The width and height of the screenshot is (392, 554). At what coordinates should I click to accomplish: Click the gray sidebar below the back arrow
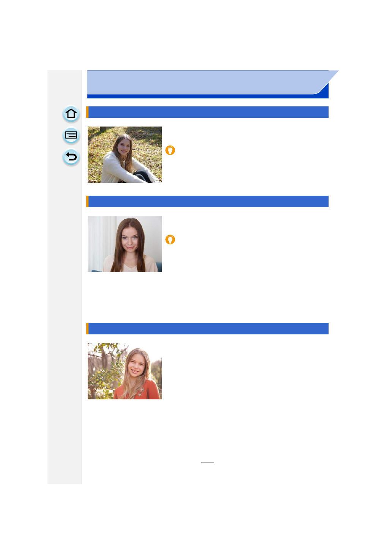point(65,323)
